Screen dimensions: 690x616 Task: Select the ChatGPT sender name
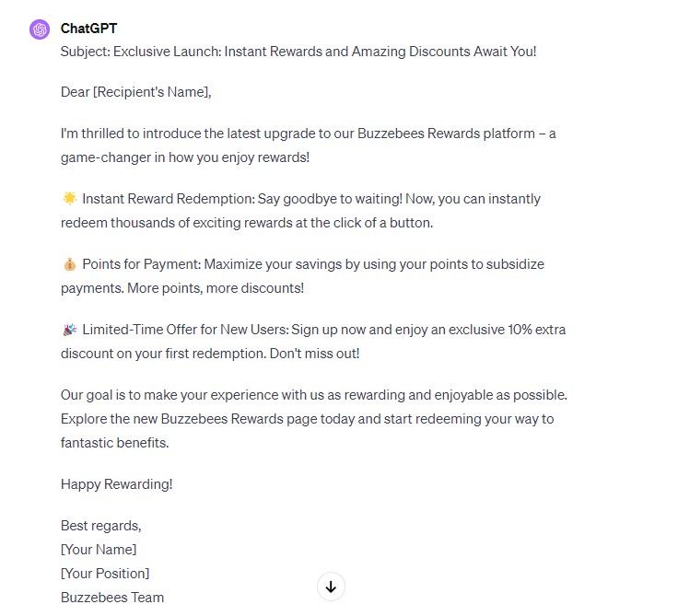(88, 29)
